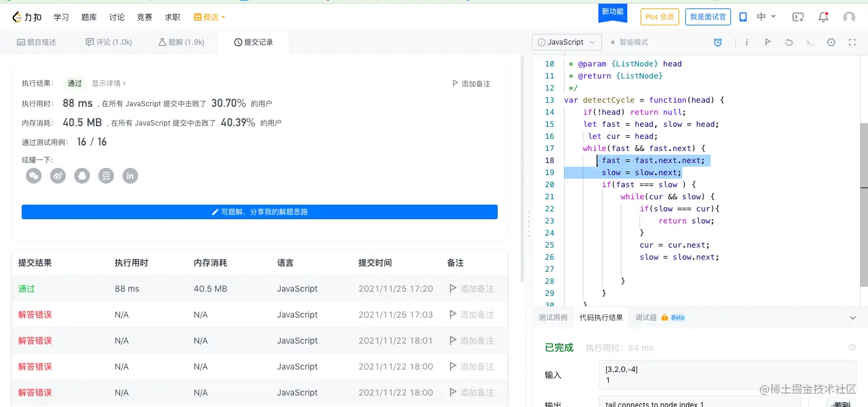Show editor info via the i icon
The height and width of the screenshot is (407, 868).
747,42
